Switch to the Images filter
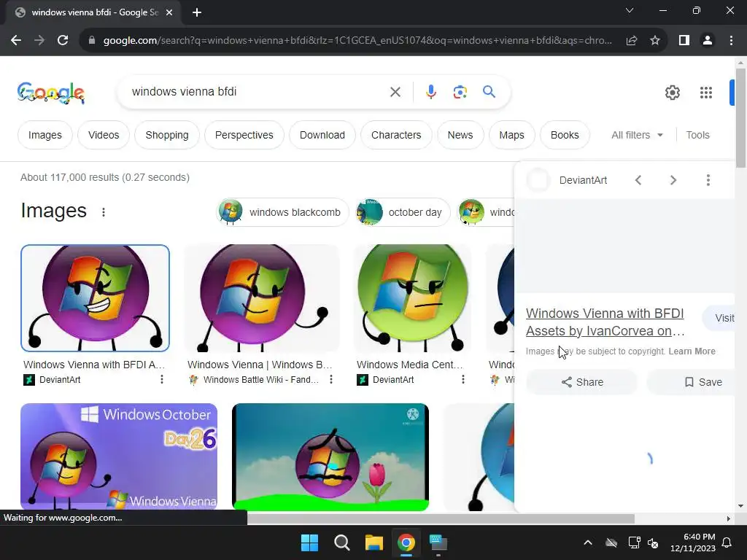Image resolution: width=747 pixels, height=560 pixels. 44,135
